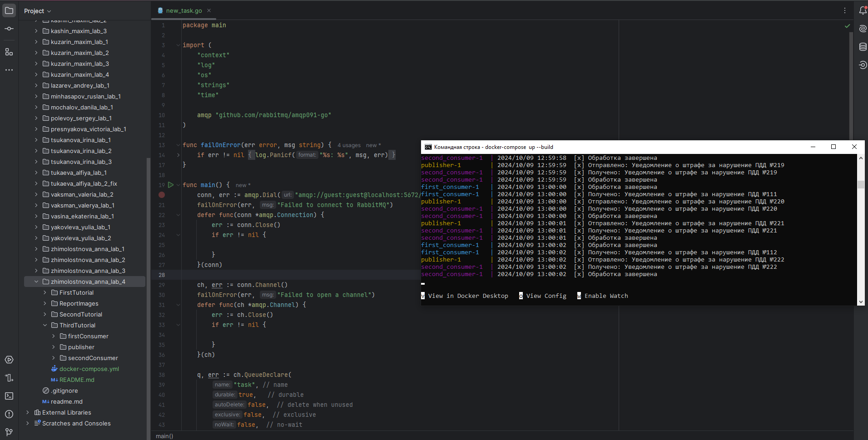Expand External Libraries node
Viewport: 868px width, 440px height.
point(28,412)
